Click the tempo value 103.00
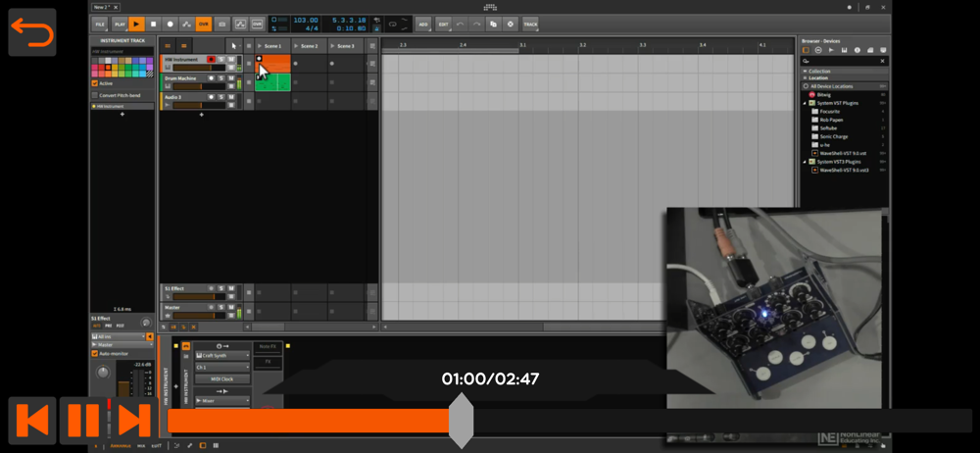The width and height of the screenshot is (980, 453). coord(306,20)
